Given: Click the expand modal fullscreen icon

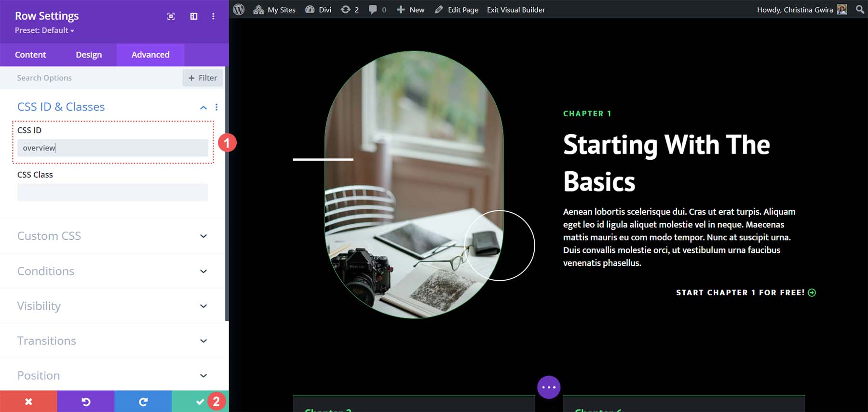Looking at the screenshot, I should click(171, 16).
